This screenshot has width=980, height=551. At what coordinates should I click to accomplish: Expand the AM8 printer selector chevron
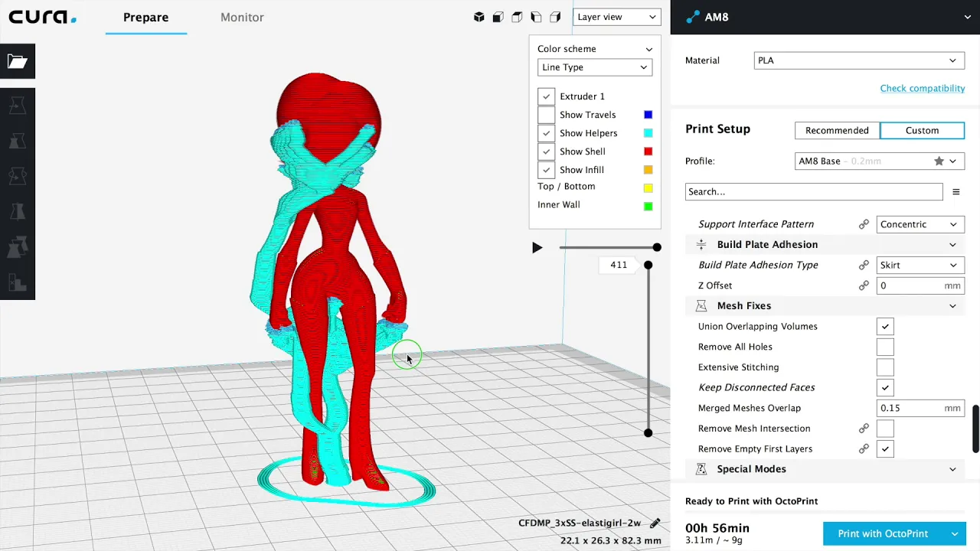[968, 17]
